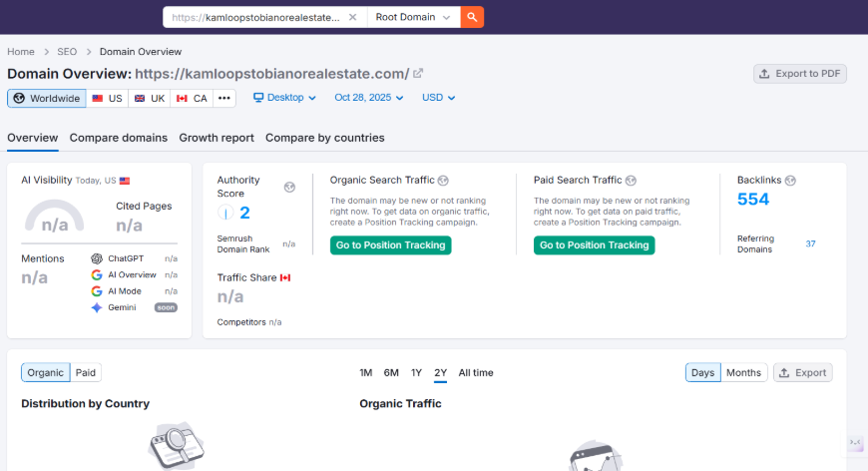Click the Gemini soon badge
The height and width of the screenshot is (471, 868).
(166, 307)
